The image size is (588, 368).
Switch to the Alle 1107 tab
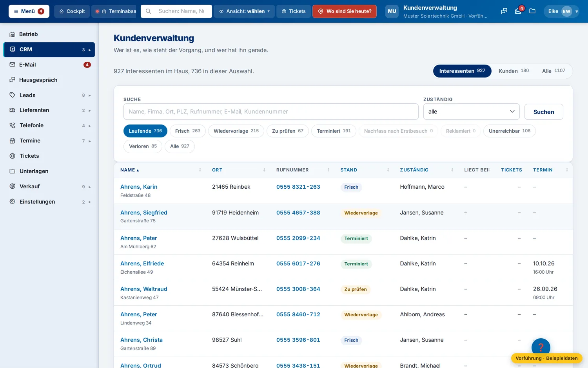[554, 71]
